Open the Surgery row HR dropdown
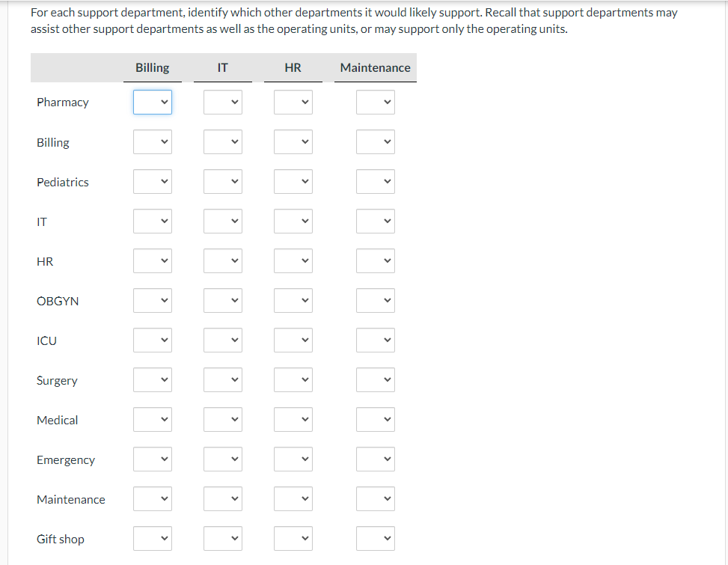This screenshot has height=565, width=728. pos(293,380)
